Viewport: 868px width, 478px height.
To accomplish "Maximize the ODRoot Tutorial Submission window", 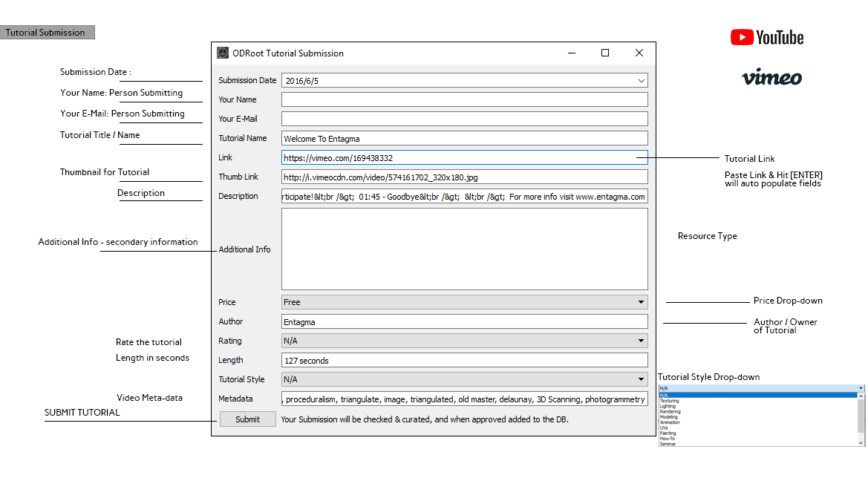I will coord(605,53).
